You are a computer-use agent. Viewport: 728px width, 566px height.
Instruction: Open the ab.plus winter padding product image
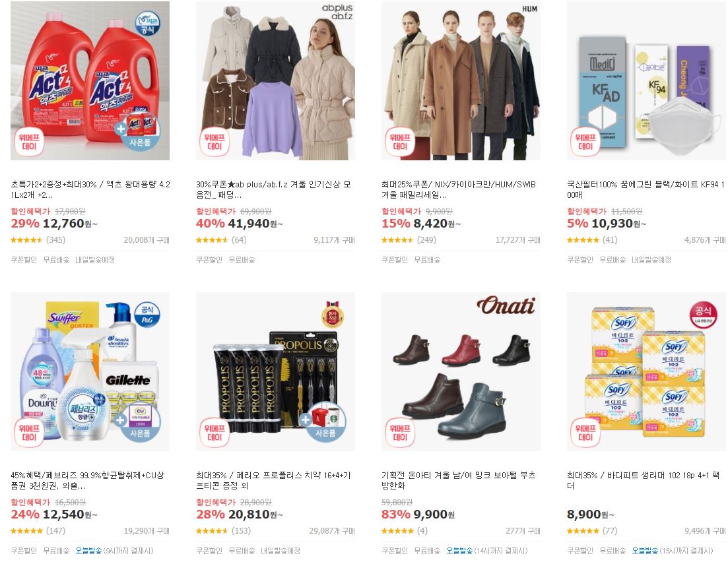pyautogui.click(x=275, y=80)
